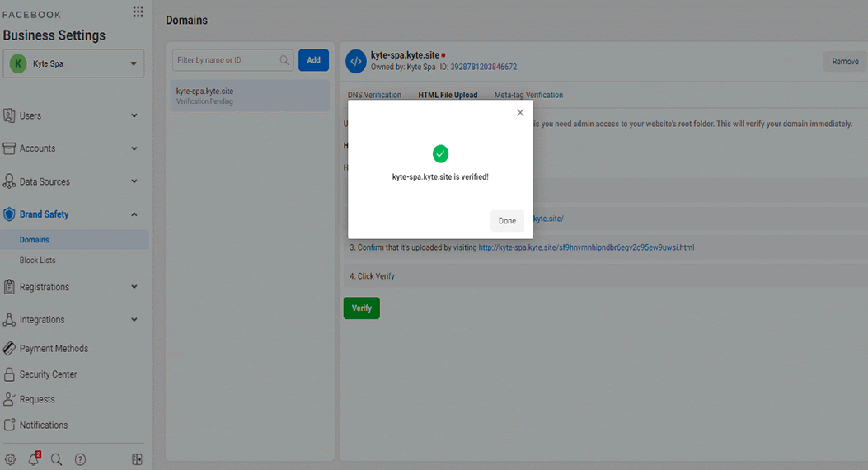
Task: Click the Payment Methods card icon
Action: (9, 348)
